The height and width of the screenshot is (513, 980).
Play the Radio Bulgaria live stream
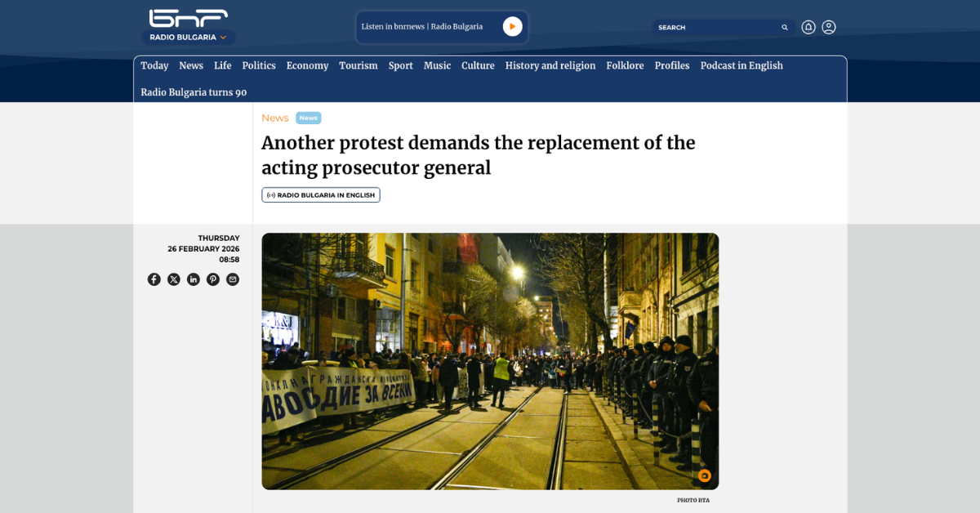512,26
